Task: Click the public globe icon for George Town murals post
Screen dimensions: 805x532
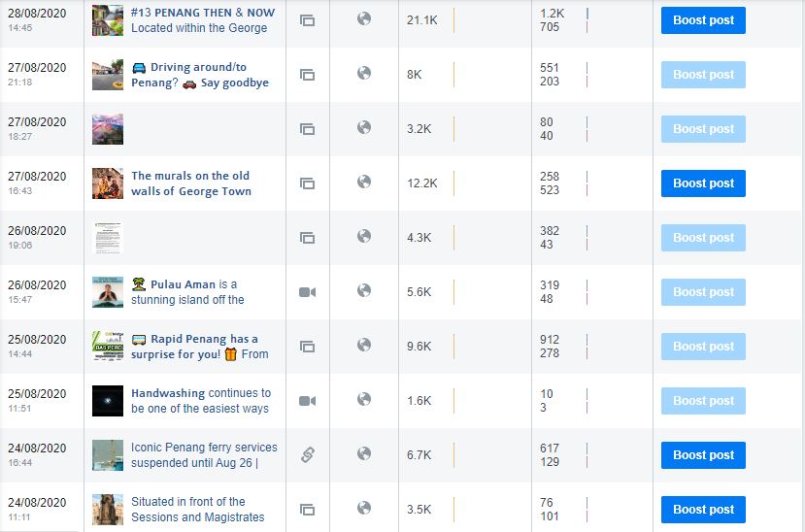Action: 364,183
